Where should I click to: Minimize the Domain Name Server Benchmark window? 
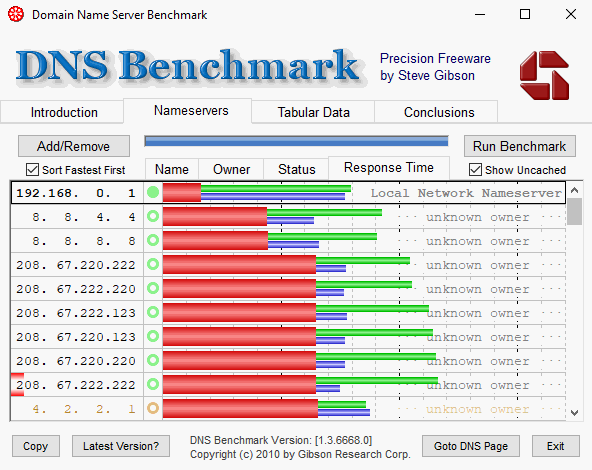point(480,14)
